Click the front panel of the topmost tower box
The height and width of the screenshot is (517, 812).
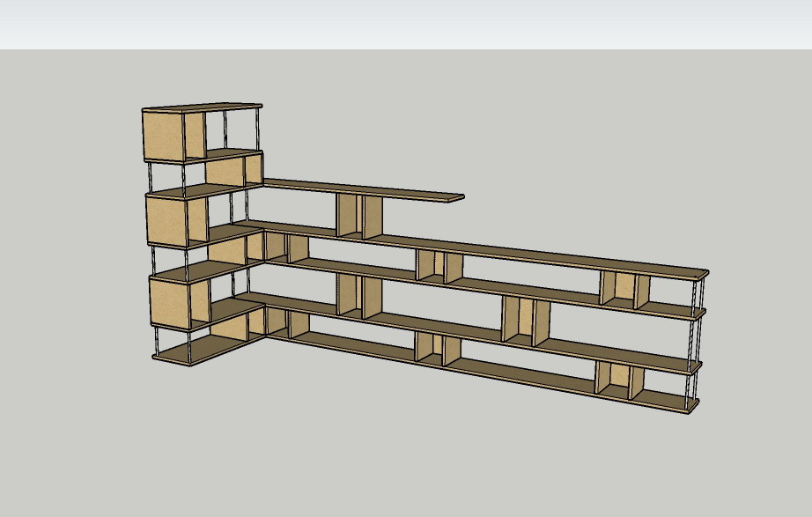(x=163, y=136)
